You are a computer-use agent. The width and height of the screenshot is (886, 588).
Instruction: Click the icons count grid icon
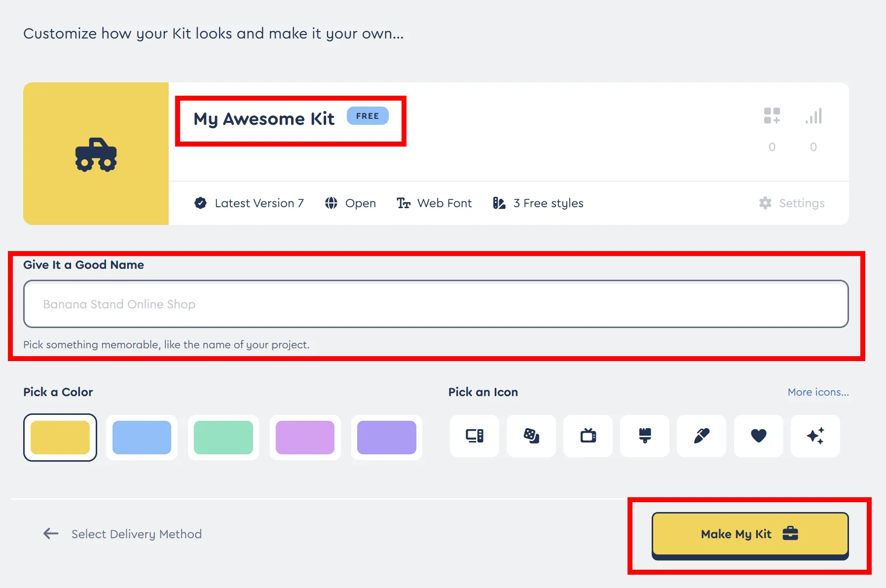(x=772, y=116)
